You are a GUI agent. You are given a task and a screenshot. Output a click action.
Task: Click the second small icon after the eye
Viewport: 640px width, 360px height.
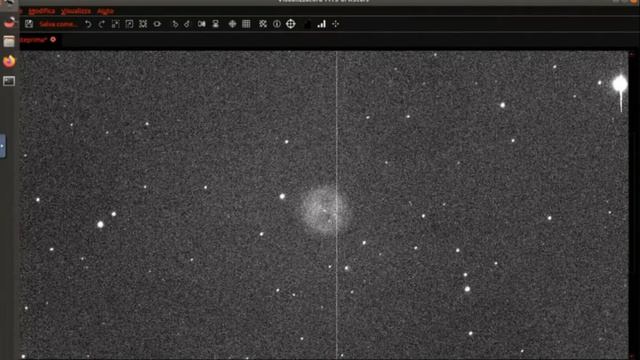(187, 24)
